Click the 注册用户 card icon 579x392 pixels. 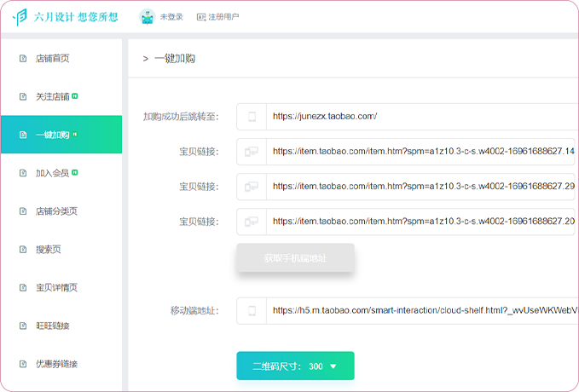201,17
